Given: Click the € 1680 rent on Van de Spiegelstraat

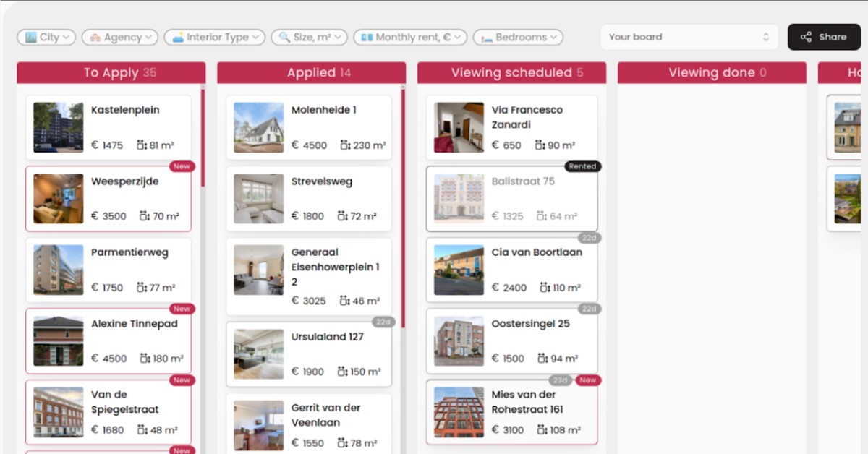Looking at the screenshot, I should pos(108,430).
